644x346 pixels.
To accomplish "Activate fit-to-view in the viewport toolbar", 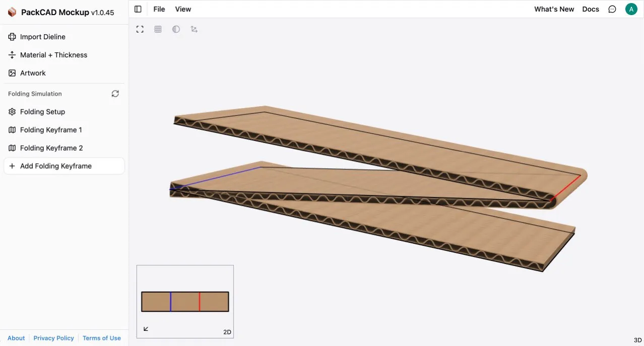I will coord(140,29).
